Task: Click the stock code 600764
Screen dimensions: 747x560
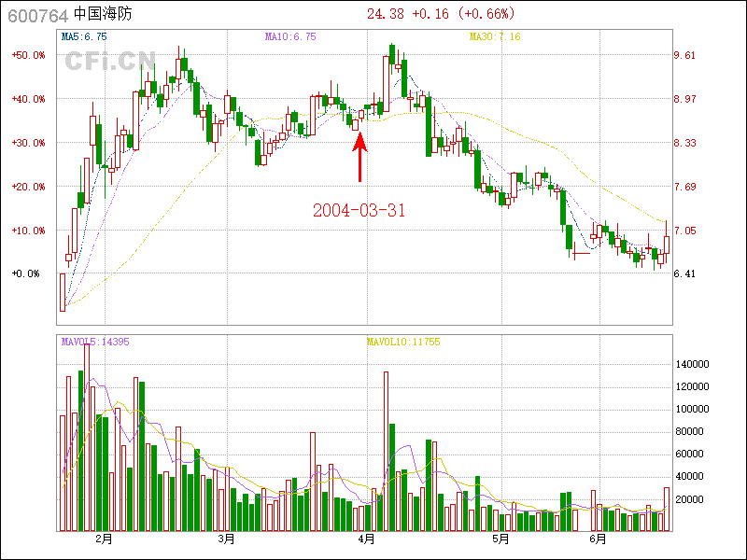Action: click(x=35, y=14)
